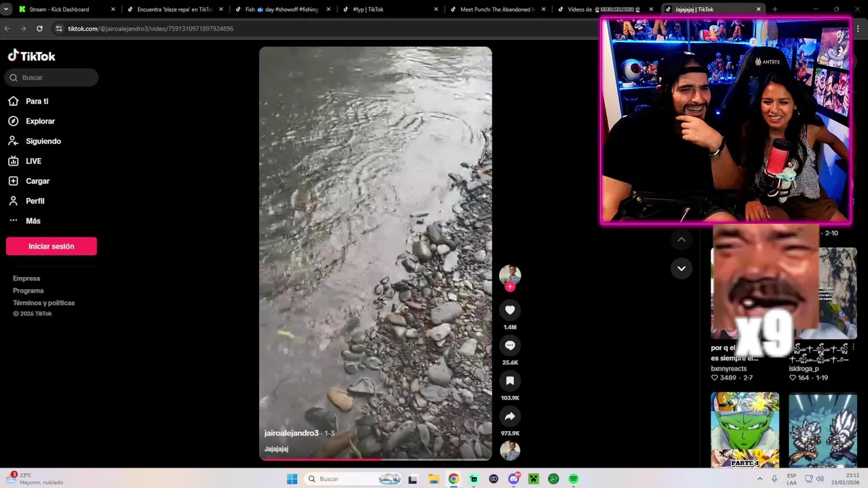This screenshot has width=868, height=488.
Task: Open the audio avatar below share count
Action: click(x=510, y=451)
